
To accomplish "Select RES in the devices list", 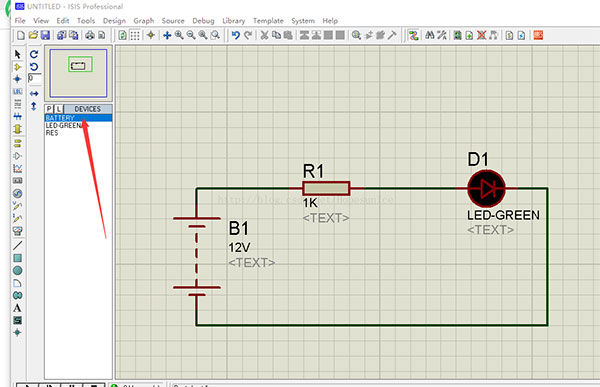I will (52, 133).
